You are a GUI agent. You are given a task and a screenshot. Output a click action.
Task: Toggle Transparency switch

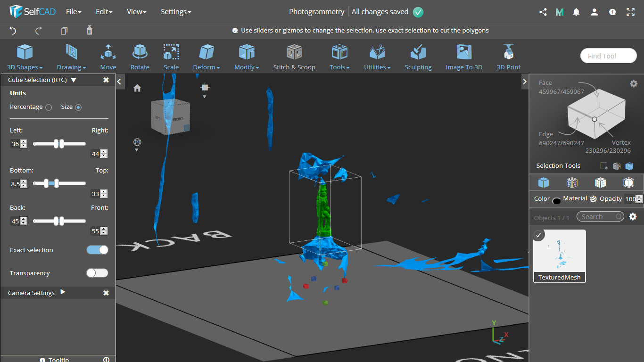[x=97, y=273]
